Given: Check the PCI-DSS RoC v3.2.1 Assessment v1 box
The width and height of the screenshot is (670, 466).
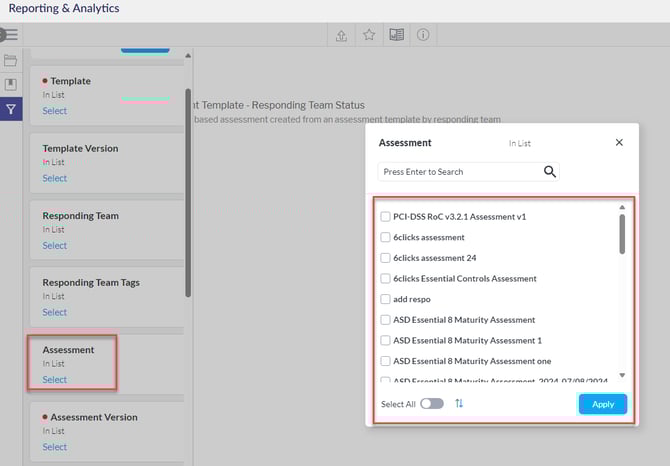Looking at the screenshot, I should click(x=386, y=217).
